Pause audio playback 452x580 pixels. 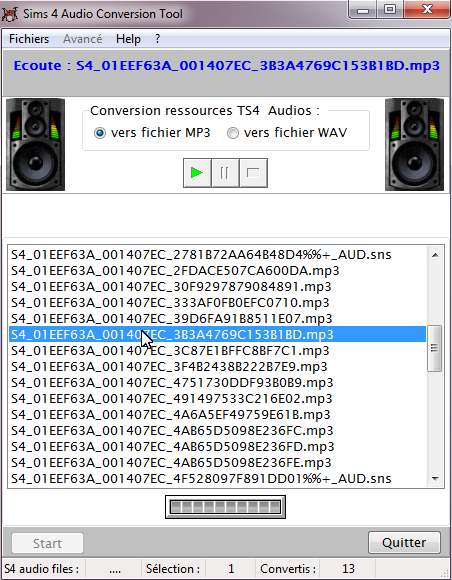(x=225, y=173)
